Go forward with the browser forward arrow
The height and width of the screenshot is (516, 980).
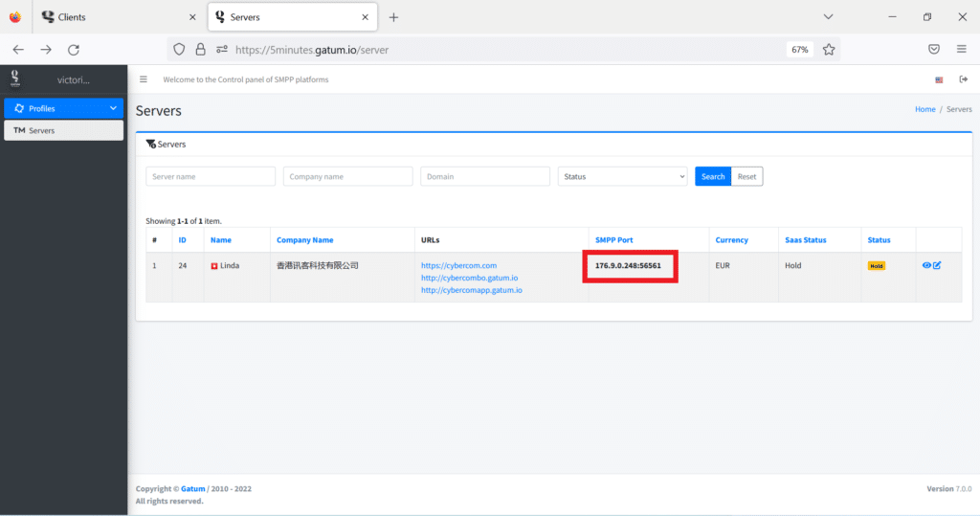46,50
